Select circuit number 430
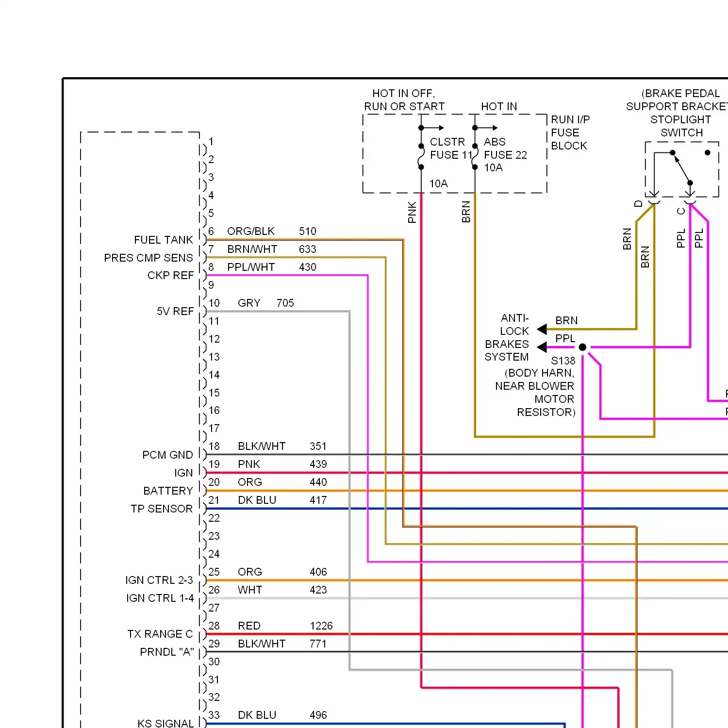Image resolution: width=728 pixels, height=728 pixels. [x=307, y=267]
